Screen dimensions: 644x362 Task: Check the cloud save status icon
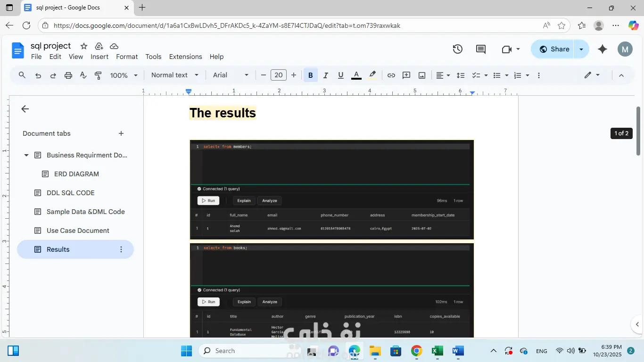(114, 46)
